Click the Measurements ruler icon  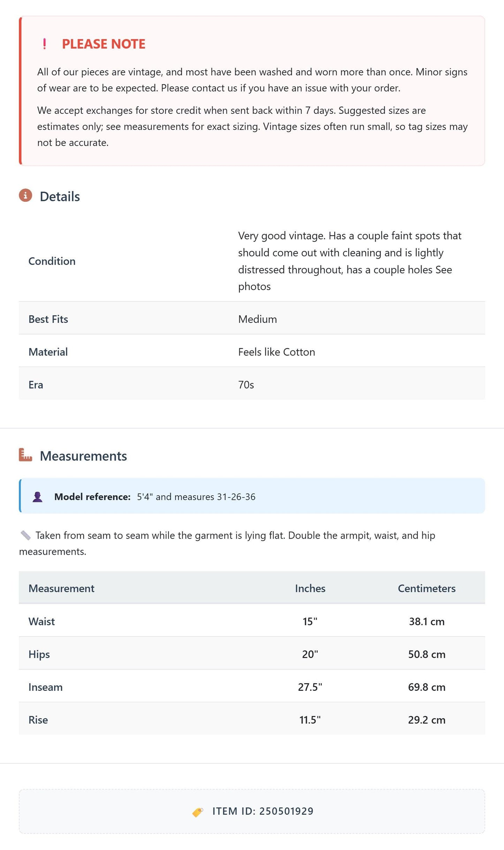[x=25, y=455]
